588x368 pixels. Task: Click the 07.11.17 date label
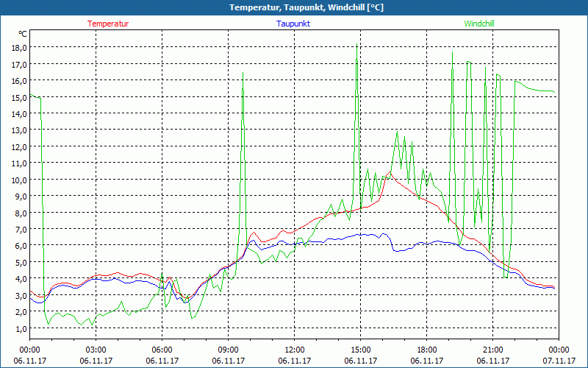click(559, 361)
